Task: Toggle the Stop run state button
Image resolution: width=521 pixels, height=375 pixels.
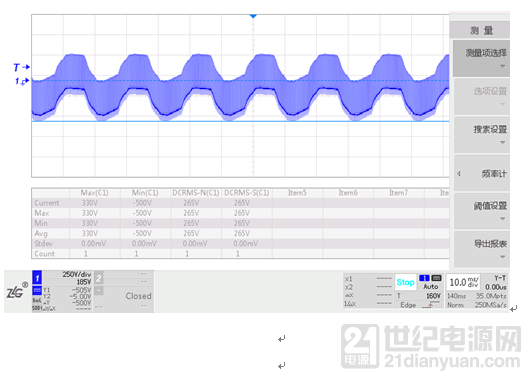Action: 405,282
